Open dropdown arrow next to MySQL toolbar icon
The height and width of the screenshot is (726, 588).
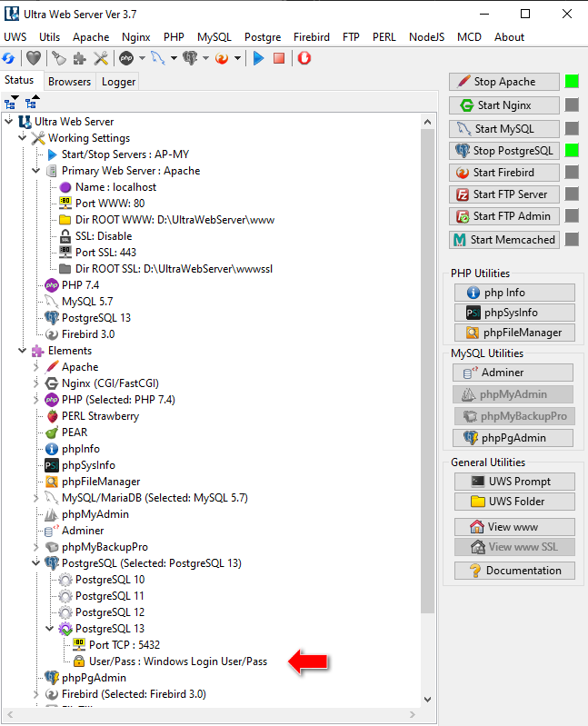coord(174,58)
